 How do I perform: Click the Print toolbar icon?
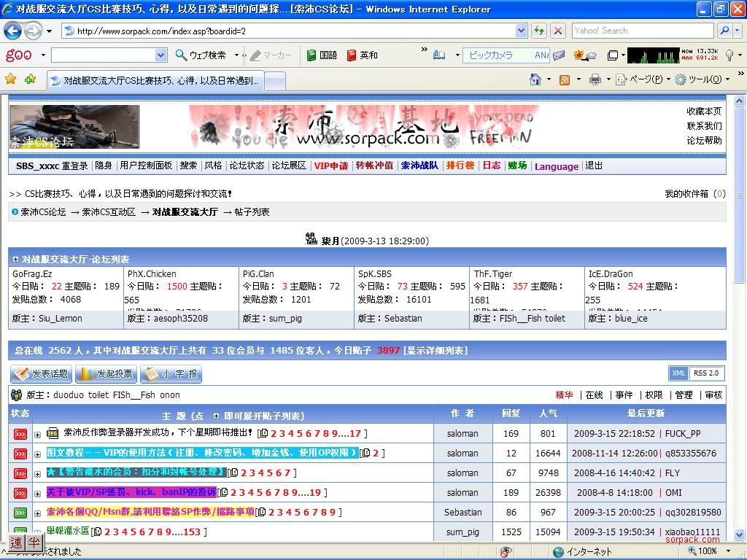pyautogui.click(x=595, y=79)
